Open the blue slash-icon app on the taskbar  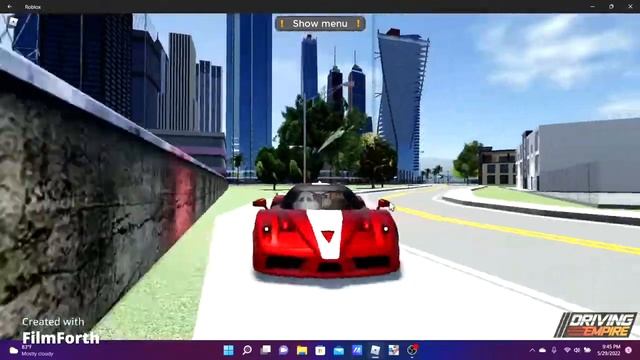[x=357, y=350]
